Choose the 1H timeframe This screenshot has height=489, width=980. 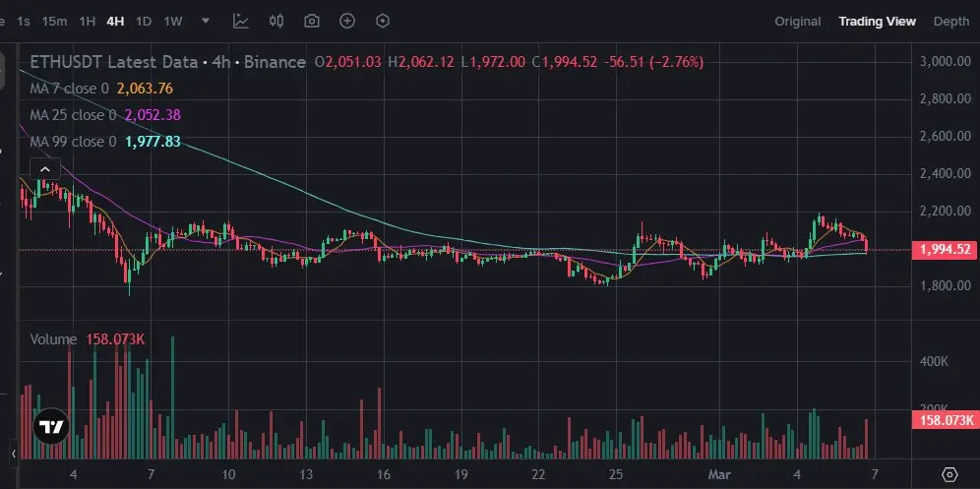coord(87,22)
